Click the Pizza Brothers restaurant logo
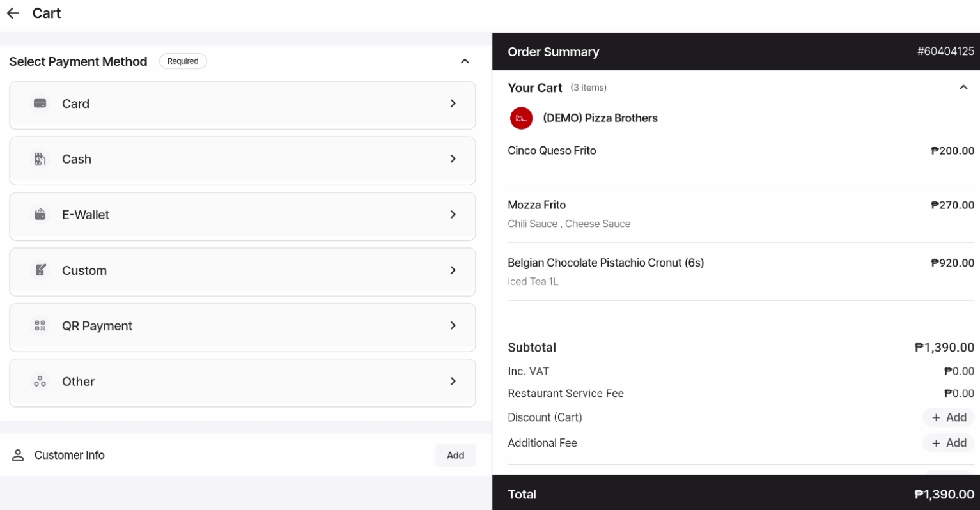Image resolution: width=980 pixels, height=510 pixels. tap(521, 118)
